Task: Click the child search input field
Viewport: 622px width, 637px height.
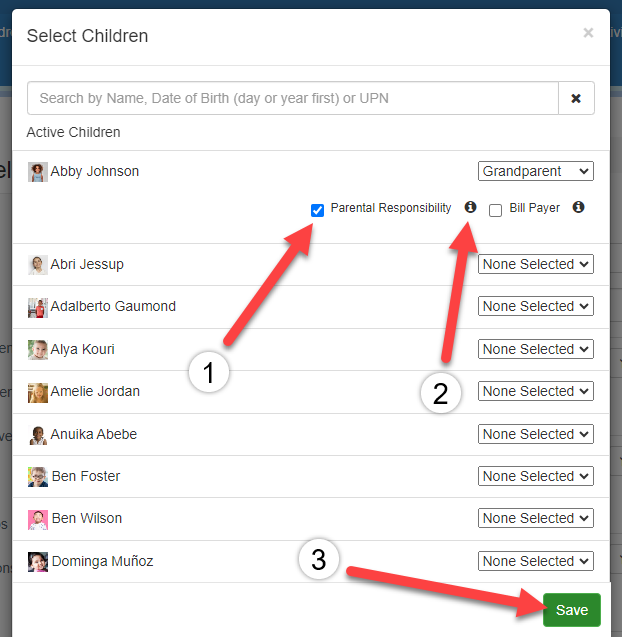Action: pyautogui.click(x=292, y=98)
